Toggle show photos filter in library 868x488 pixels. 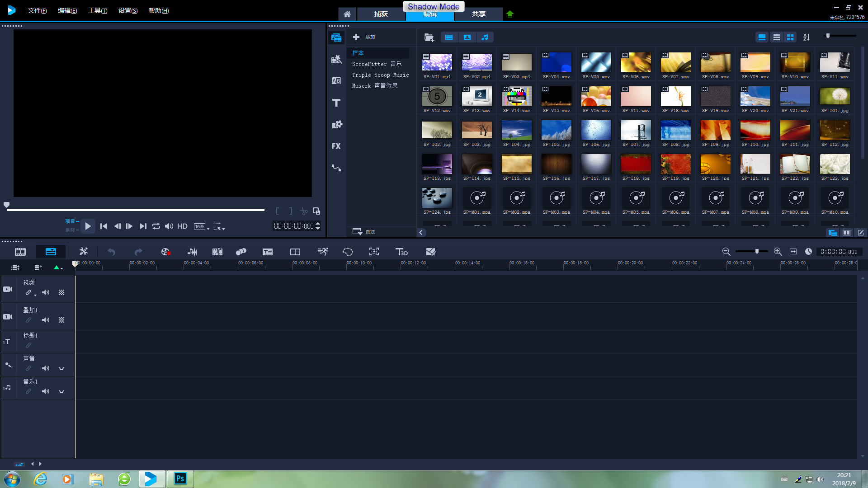467,38
